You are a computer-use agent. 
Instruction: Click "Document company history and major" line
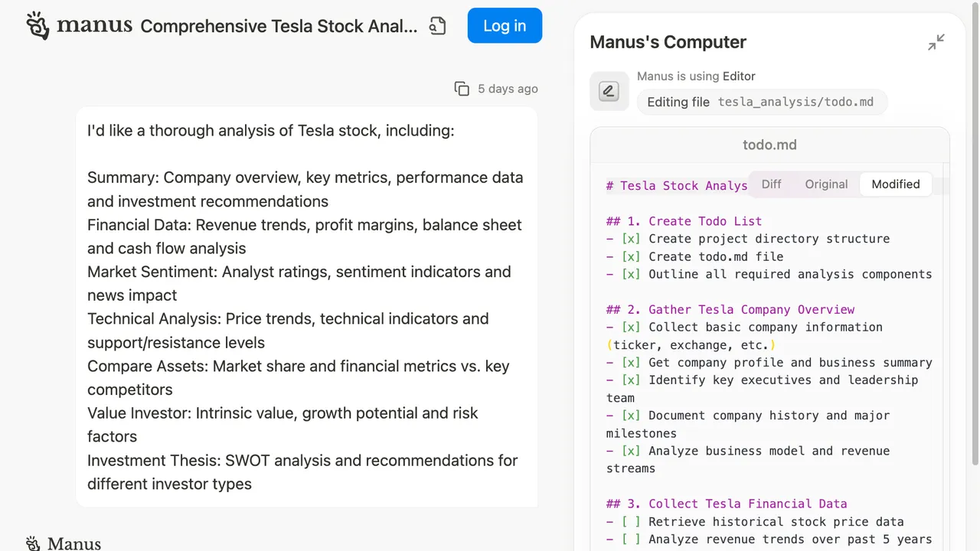click(748, 416)
